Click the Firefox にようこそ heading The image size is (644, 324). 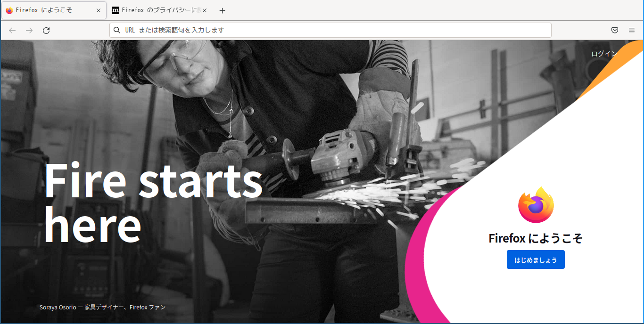click(536, 238)
